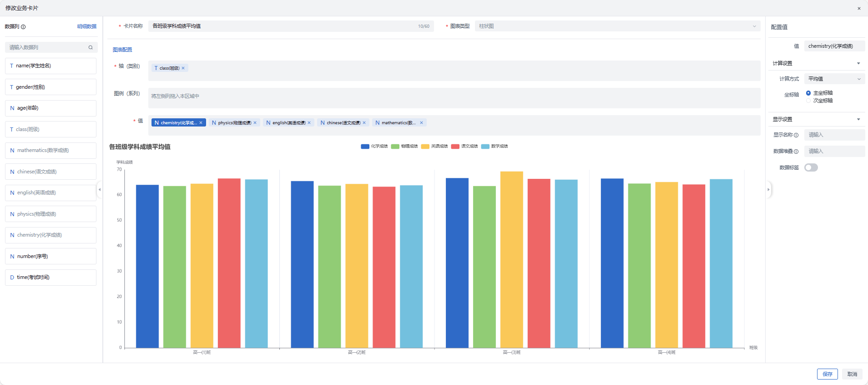The image size is (868, 385).
Task: Select the number(序号) data column
Action: pos(50,256)
